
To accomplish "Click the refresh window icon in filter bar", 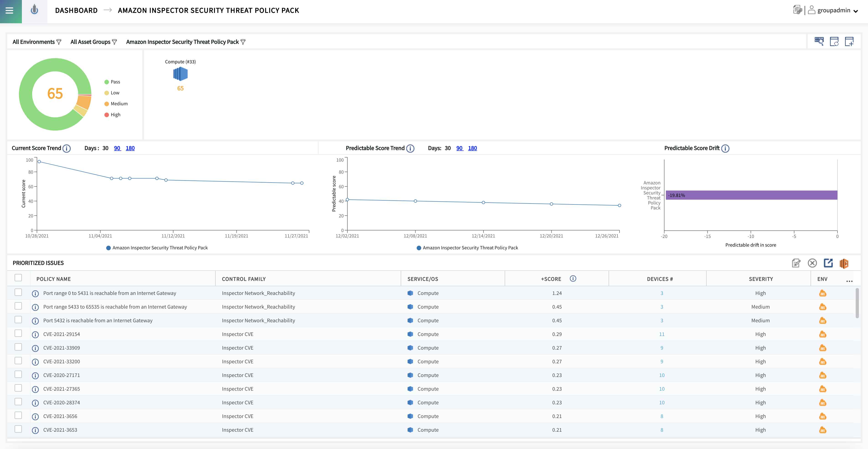I will click(x=834, y=41).
